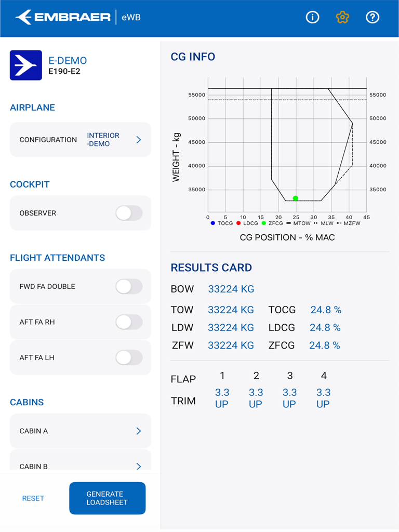
Task: Open settings using the gear icon
Action: (x=342, y=17)
